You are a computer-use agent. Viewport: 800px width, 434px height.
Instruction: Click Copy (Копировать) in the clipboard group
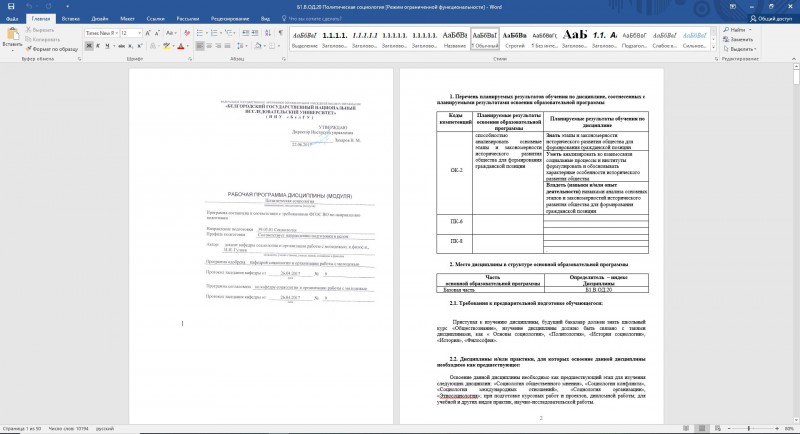[42, 39]
